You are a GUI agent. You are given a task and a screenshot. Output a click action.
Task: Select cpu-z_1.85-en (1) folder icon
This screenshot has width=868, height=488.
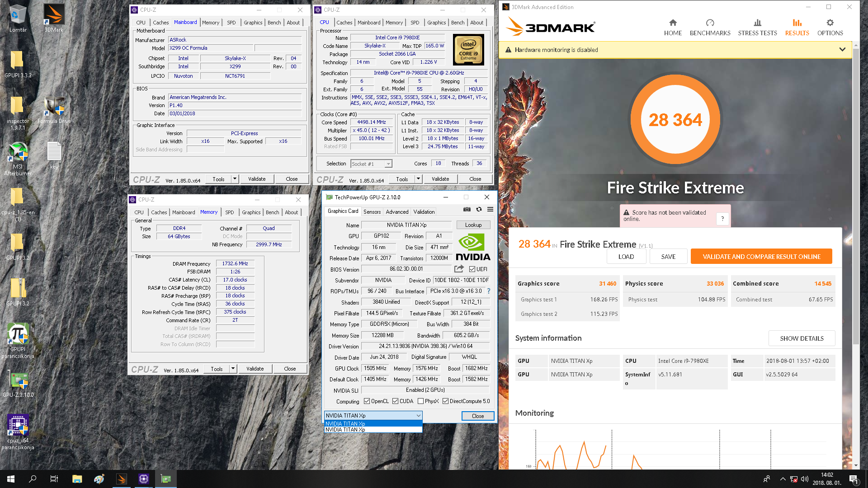tap(18, 205)
